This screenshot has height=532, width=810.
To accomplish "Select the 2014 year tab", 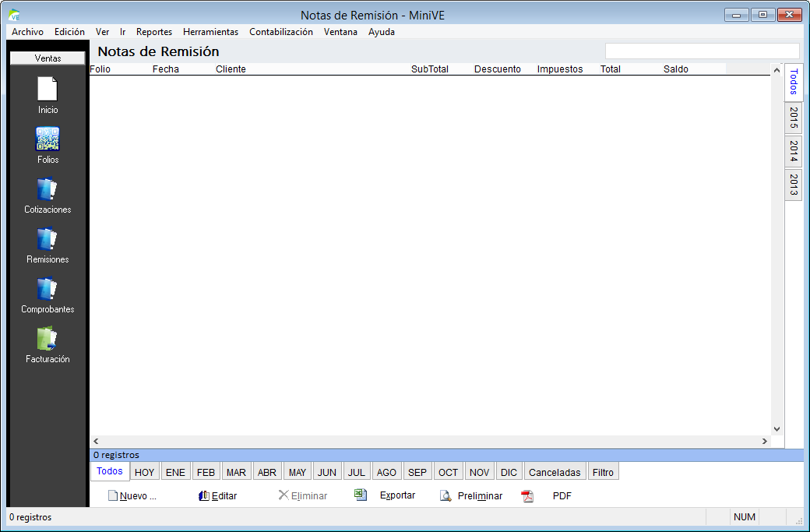I will 794,151.
